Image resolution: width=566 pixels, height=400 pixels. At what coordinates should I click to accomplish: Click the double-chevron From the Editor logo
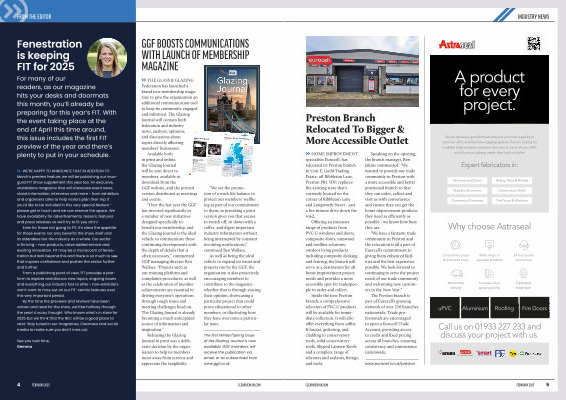point(14,10)
